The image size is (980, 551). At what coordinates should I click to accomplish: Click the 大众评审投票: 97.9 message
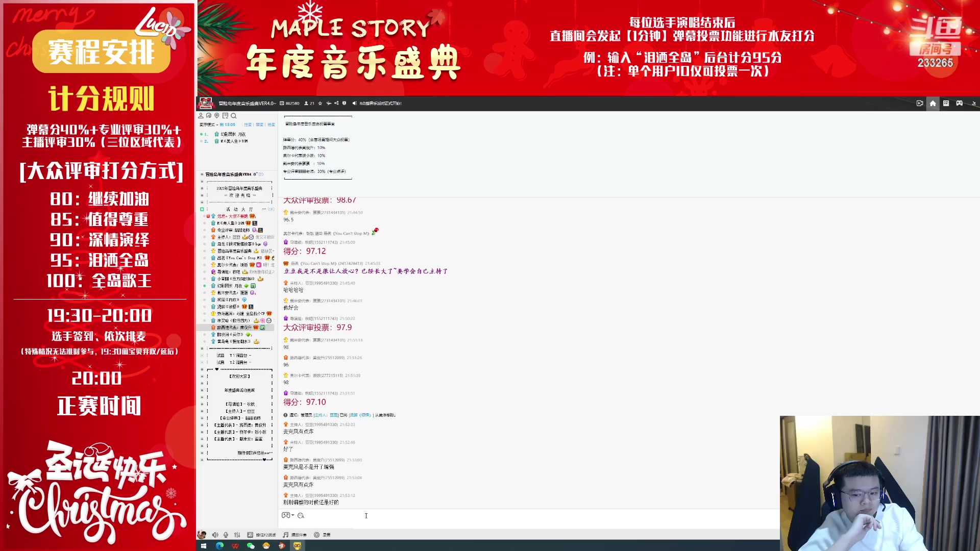click(317, 328)
